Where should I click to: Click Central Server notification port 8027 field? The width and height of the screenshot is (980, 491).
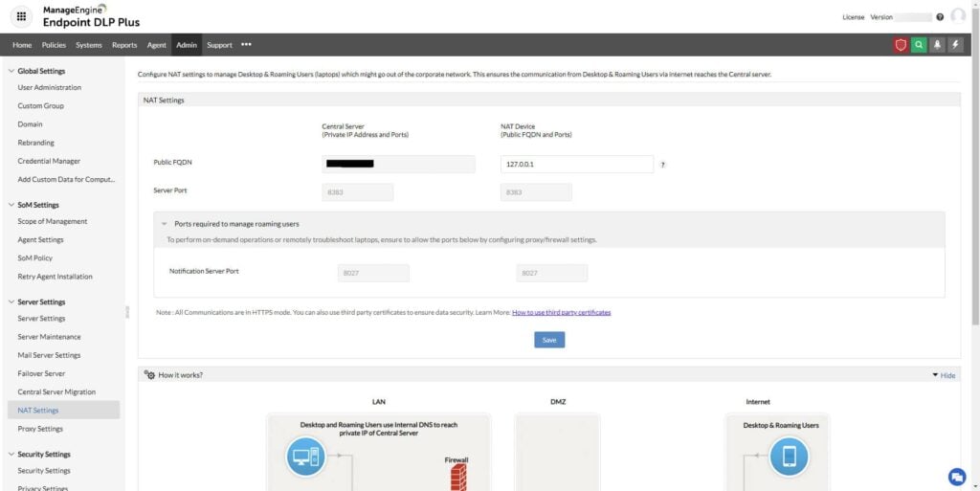pyautogui.click(x=374, y=273)
